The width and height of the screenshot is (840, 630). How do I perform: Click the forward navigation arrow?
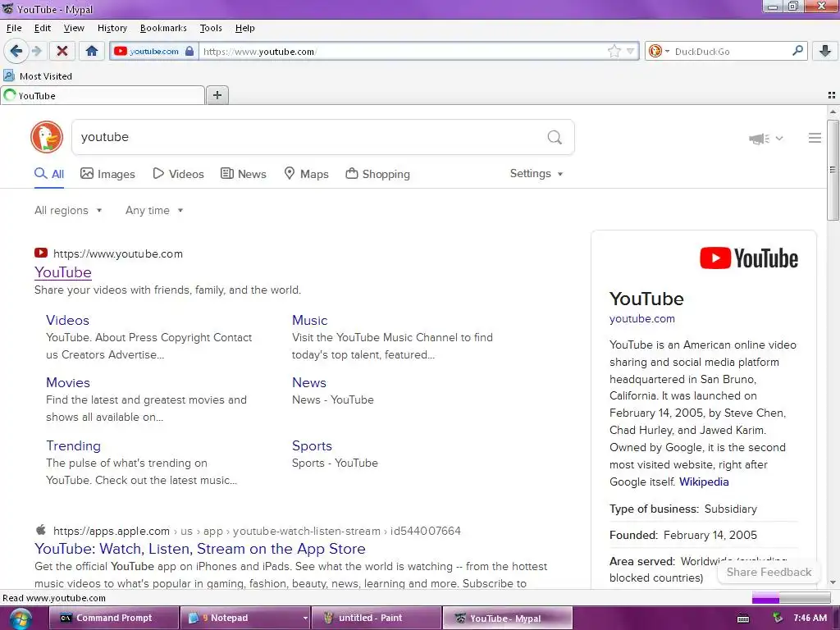click(x=36, y=52)
